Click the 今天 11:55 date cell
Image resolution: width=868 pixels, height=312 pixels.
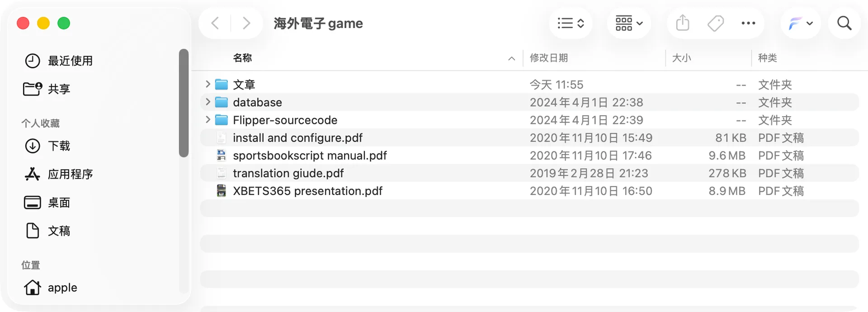coord(557,85)
